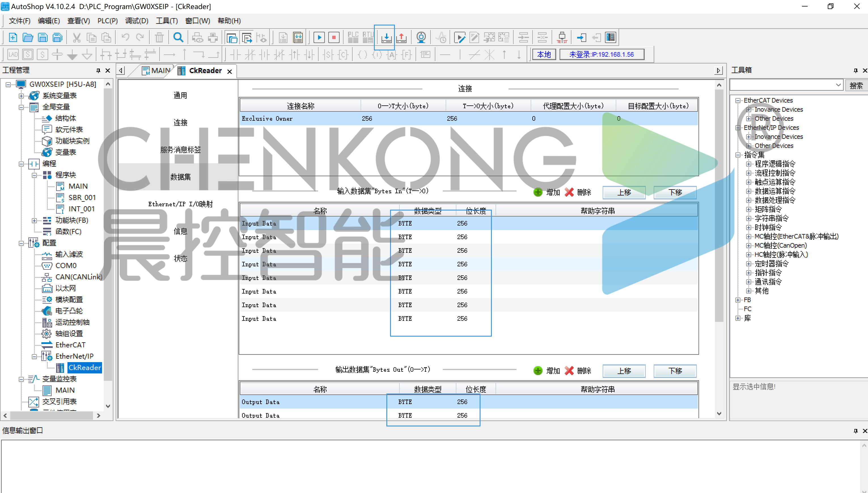Open the Ethernet/IP I/O映射 page
Image resolution: width=868 pixels, height=493 pixels.
(180, 205)
